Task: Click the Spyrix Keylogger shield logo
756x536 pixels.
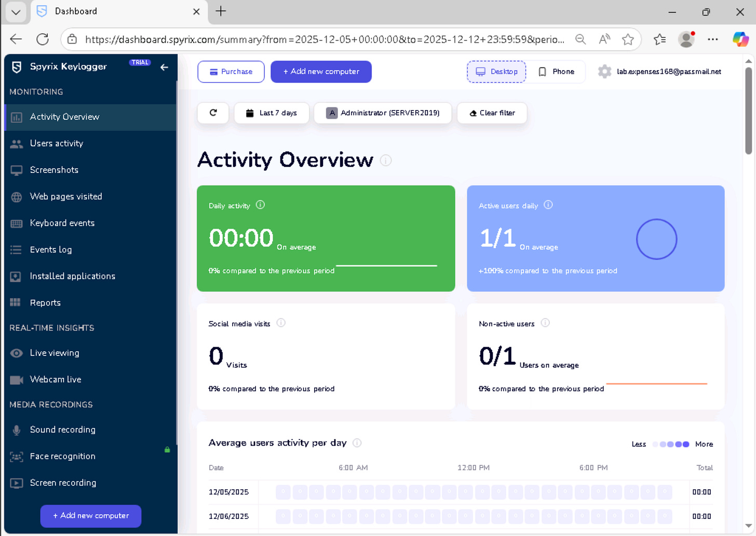Action: tap(17, 67)
